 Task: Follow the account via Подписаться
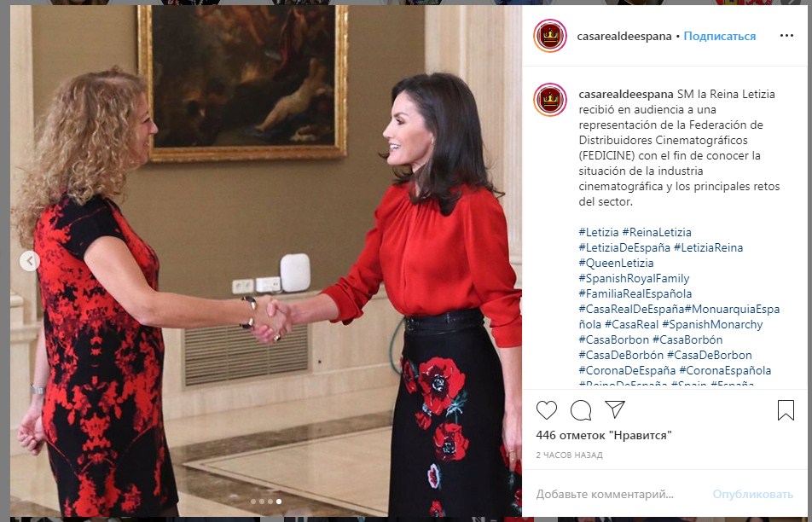pos(719,36)
